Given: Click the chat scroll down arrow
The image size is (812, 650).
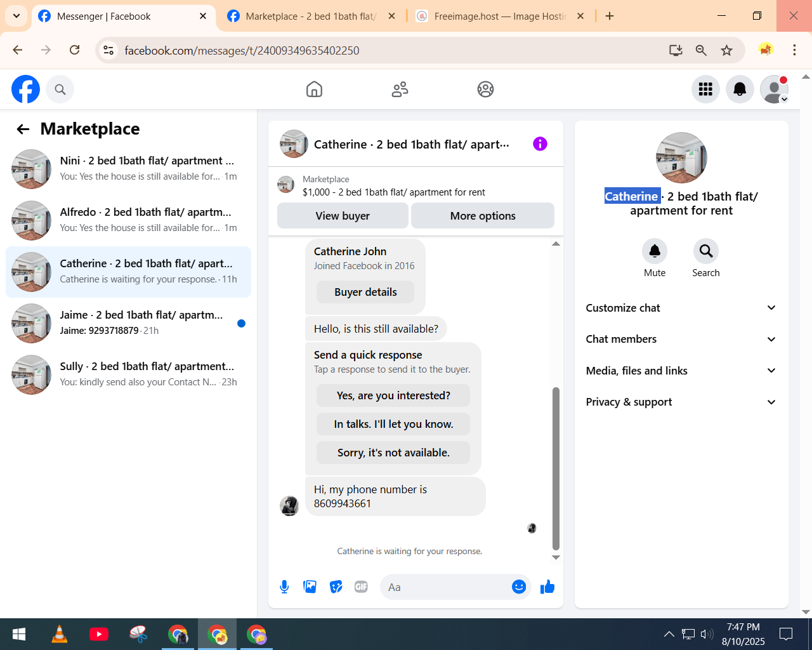Looking at the screenshot, I should 556,557.
